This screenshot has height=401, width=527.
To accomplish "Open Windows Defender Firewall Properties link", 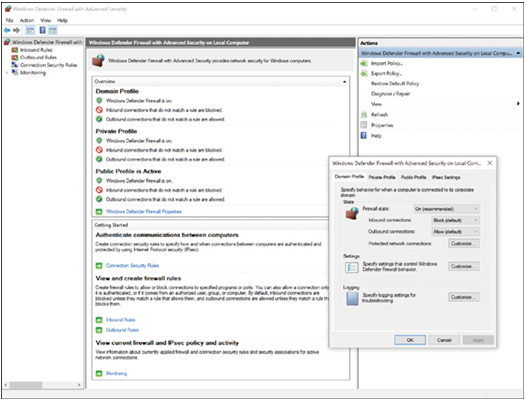I will (x=144, y=211).
